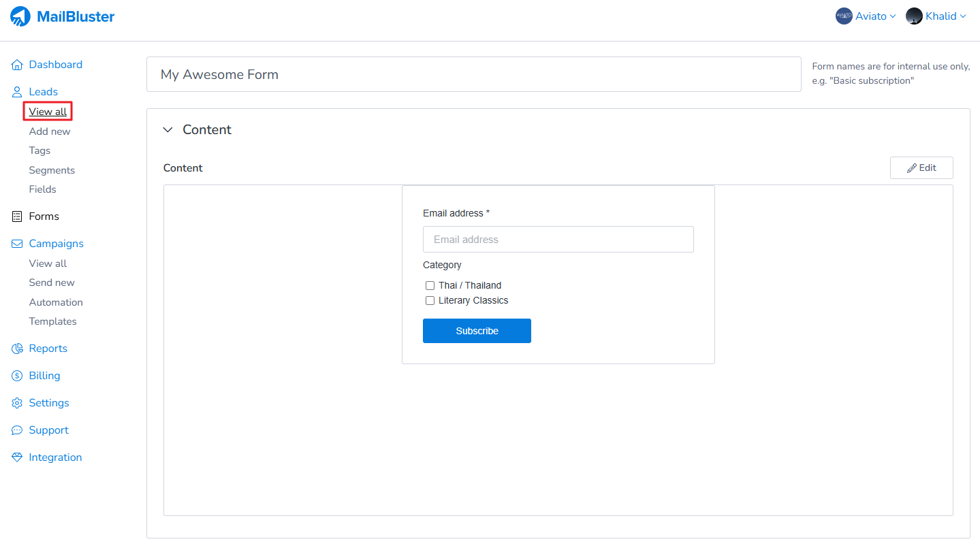The image size is (980, 548).
Task: Open Reports via the pie chart icon
Action: 17,349
